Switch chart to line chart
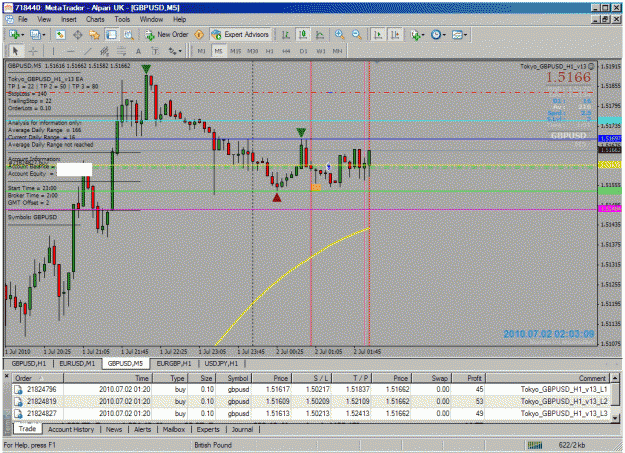Screen dimensions: 625x453 pyautogui.click(x=320, y=35)
